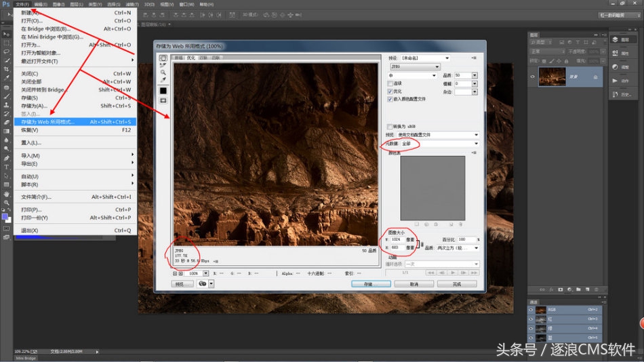644x362 pixels.
Task: Select the Zoom tool in the dialog
Action: point(163,73)
